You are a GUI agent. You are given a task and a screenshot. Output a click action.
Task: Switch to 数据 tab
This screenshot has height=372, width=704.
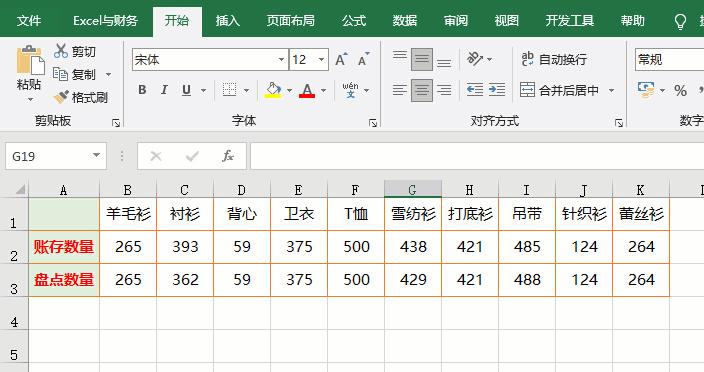click(x=405, y=21)
